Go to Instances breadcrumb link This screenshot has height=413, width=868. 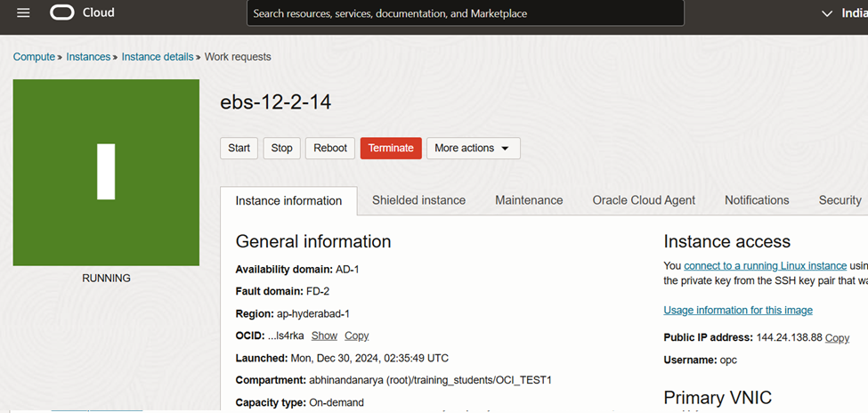[x=88, y=57]
